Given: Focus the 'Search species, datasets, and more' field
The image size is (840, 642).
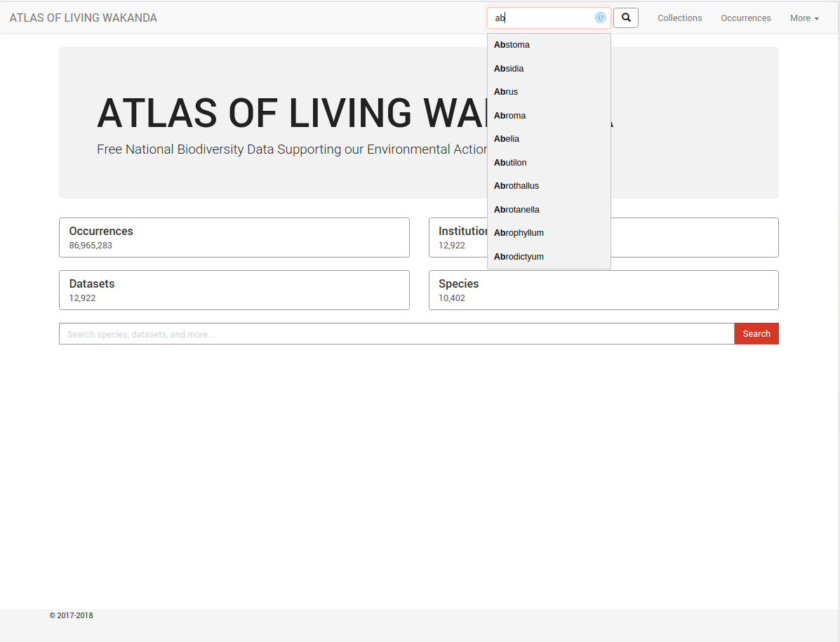Looking at the screenshot, I should [x=396, y=333].
